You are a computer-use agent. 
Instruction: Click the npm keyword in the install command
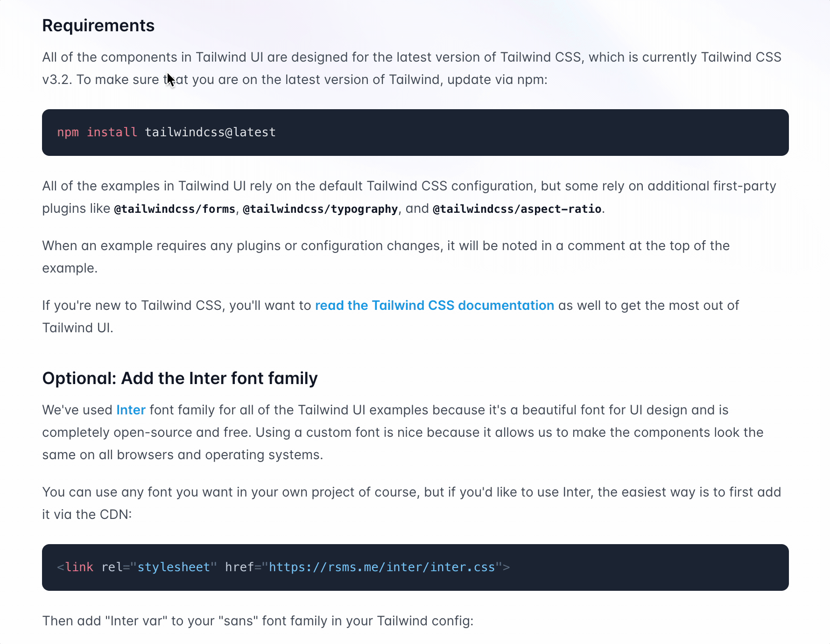click(x=68, y=133)
